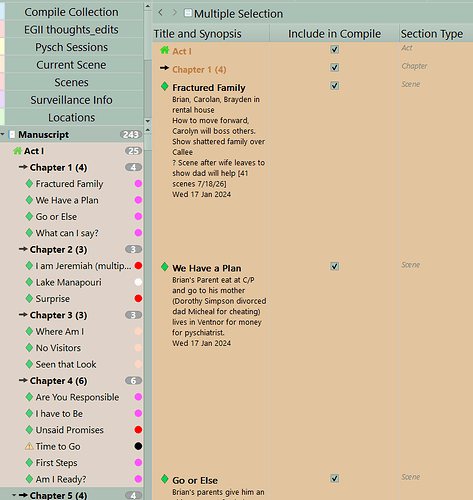The width and height of the screenshot is (473, 500).
Task: Go back using the left navigation arrow
Action: (x=161, y=13)
